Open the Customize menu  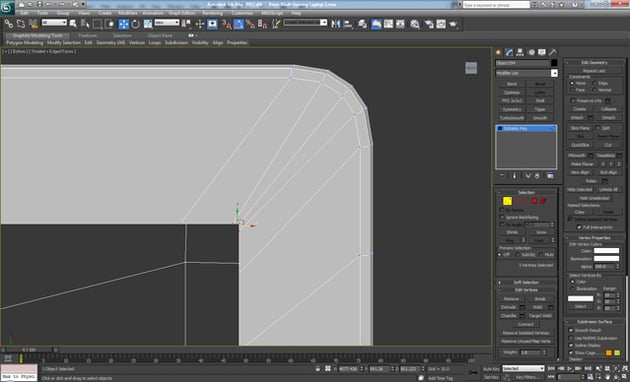click(x=242, y=13)
